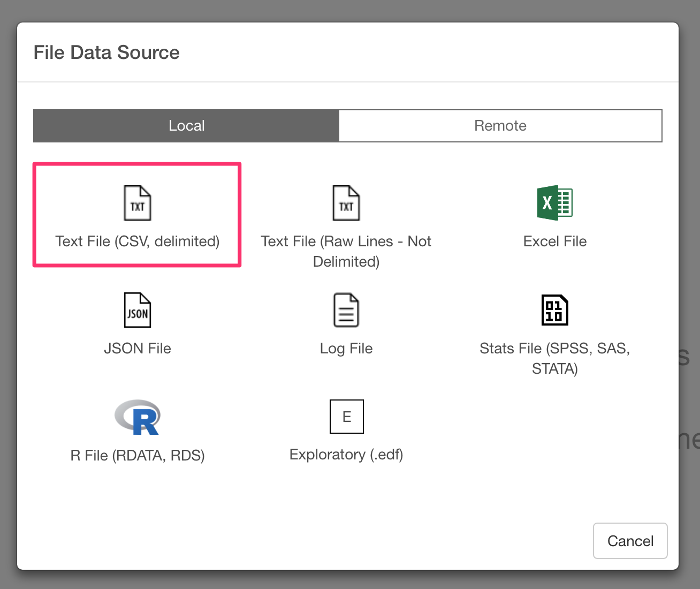This screenshot has height=589, width=700.
Task: Select the binary Stats File icon
Action: coord(555,310)
